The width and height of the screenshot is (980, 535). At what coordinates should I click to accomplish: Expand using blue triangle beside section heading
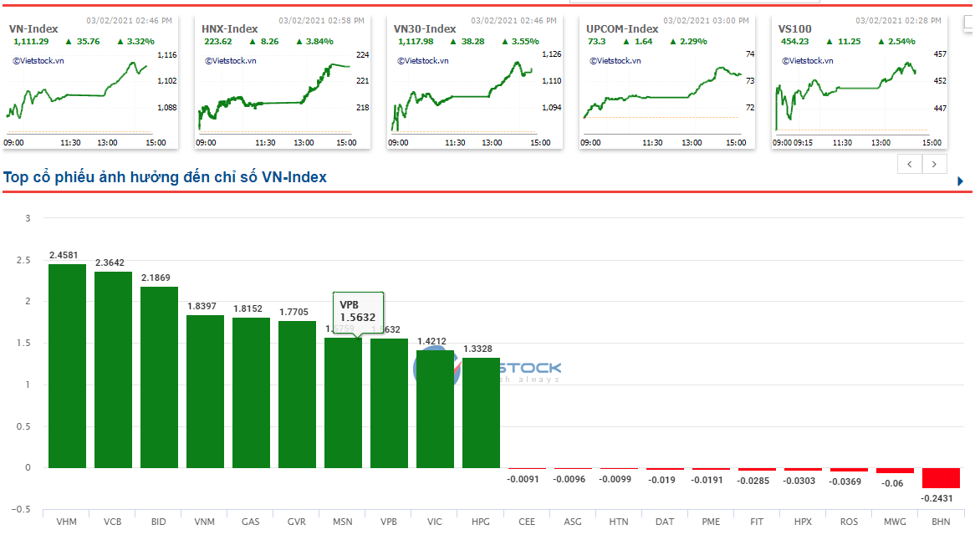pyautogui.click(x=960, y=181)
